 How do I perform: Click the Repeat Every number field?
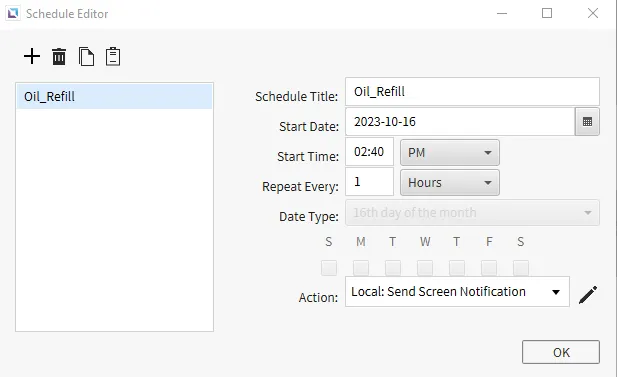(x=369, y=182)
